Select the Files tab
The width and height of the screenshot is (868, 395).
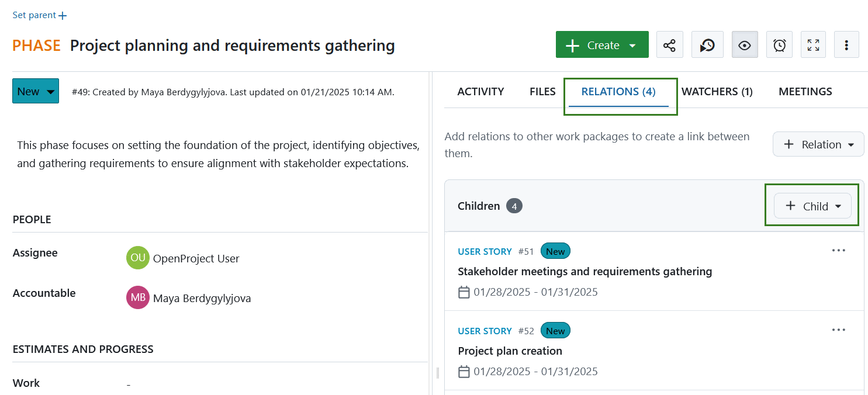point(542,91)
